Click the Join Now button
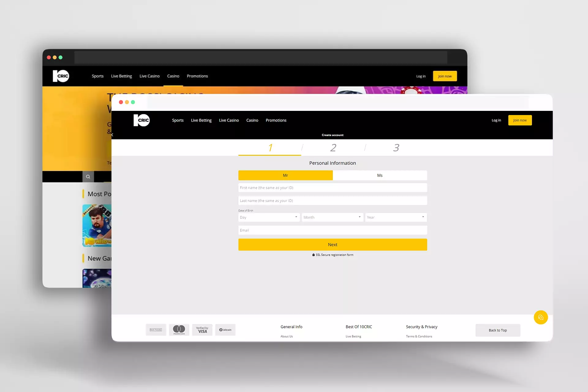588x392 pixels. [x=520, y=120]
